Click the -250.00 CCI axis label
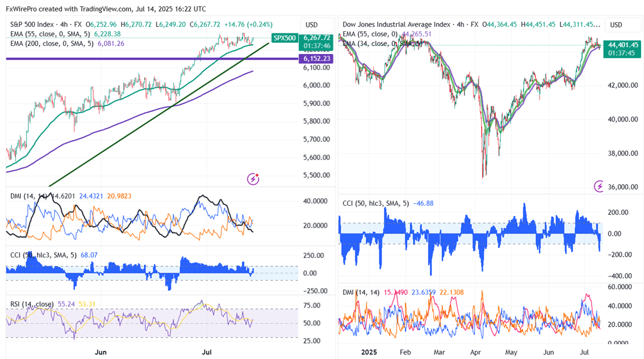 coord(315,291)
